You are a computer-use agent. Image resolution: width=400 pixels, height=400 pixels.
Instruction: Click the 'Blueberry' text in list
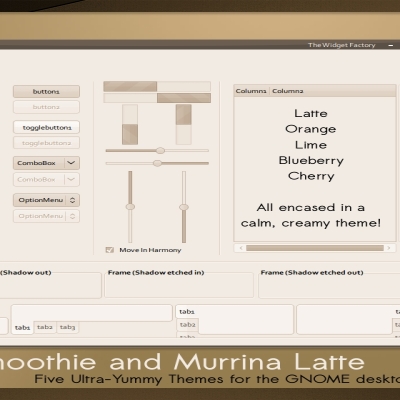(x=311, y=161)
